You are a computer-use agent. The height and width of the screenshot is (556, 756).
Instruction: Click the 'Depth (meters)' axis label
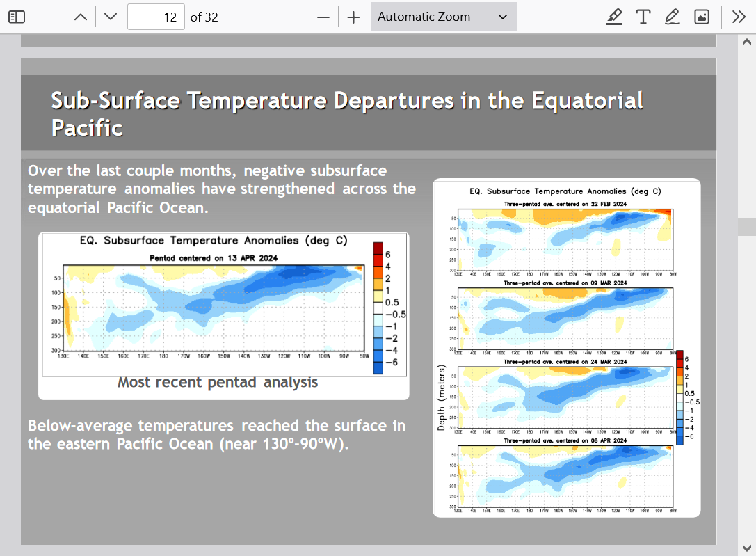pyautogui.click(x=441, y=397)
